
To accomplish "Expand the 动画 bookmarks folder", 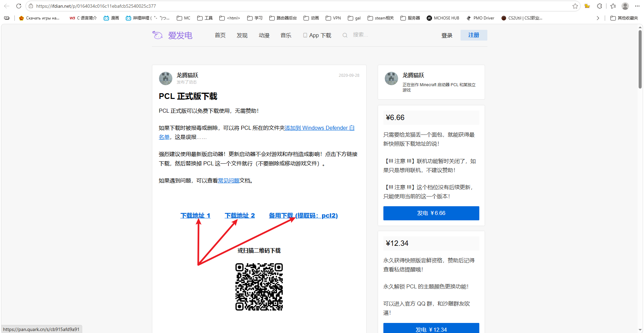I will pos(311,18).
